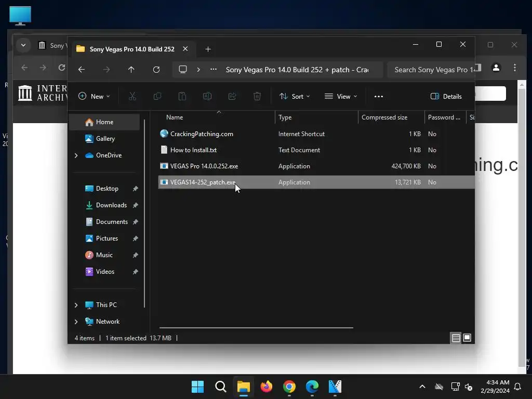Viewport: 532px width, 399px height.
Task: Open the pinned Music folder
Action: (104, 255)
